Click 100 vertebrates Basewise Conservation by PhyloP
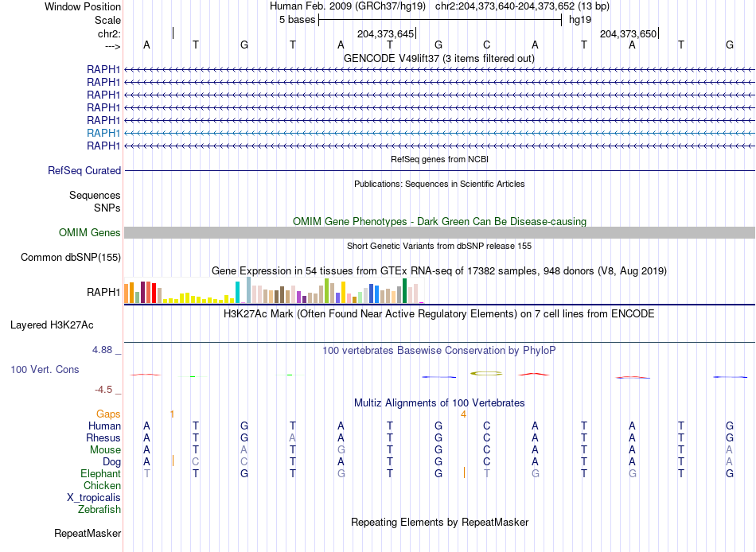 [x=439, y=351]
